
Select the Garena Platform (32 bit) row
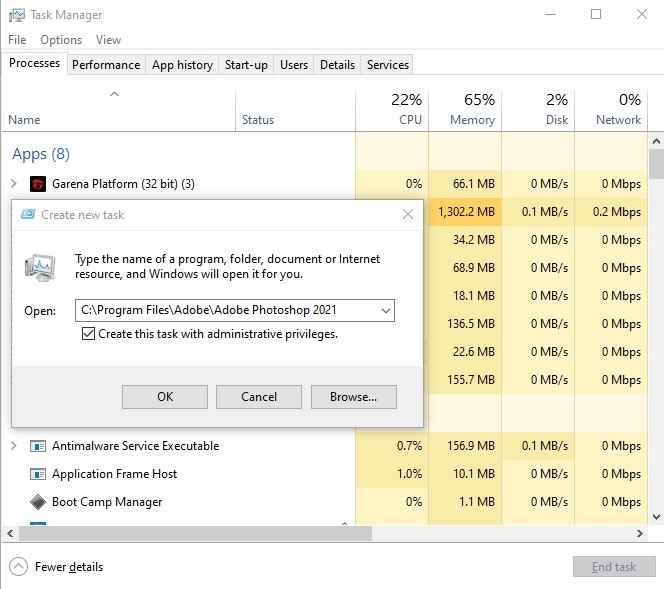(x=324, y=184)
